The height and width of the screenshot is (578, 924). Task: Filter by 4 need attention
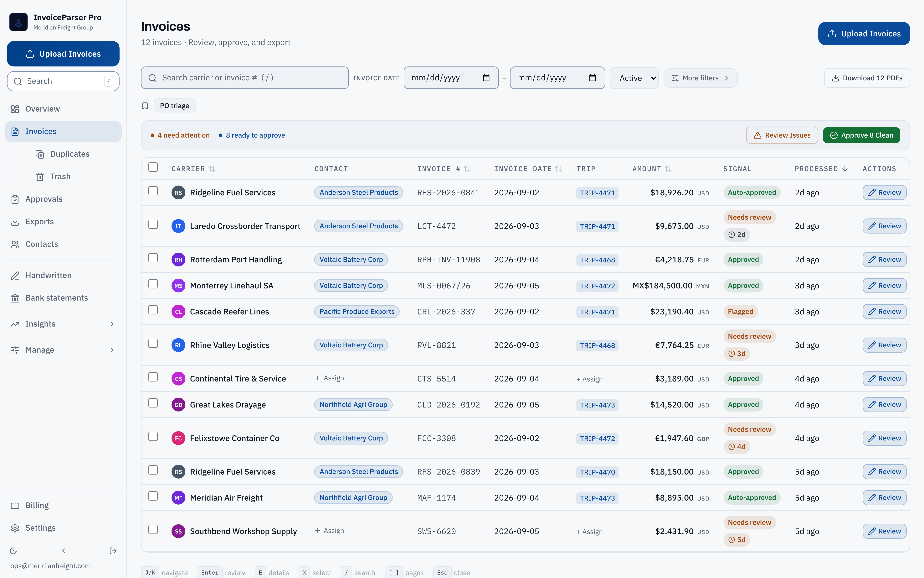click(x=180, y=135)
